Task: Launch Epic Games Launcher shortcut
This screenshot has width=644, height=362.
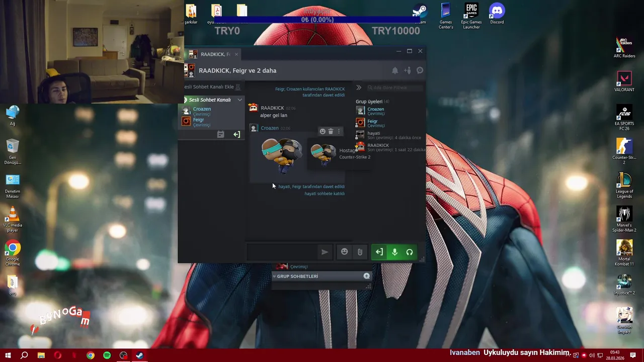Action: point(471,16)
